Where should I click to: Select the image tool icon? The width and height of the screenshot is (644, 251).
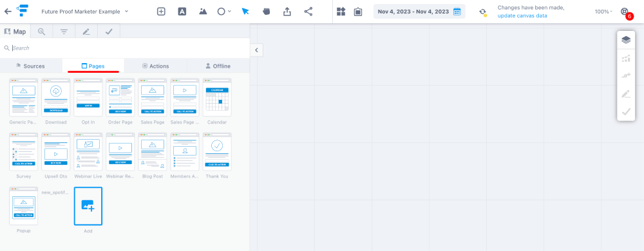point(203,12)
